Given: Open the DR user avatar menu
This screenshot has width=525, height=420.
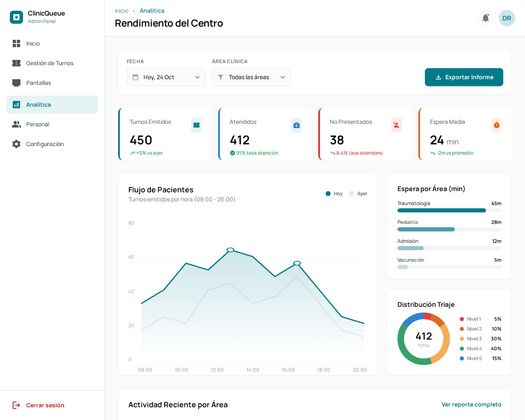Looking at the screenshot, I should pyautogui.click(x=507, y=18).
